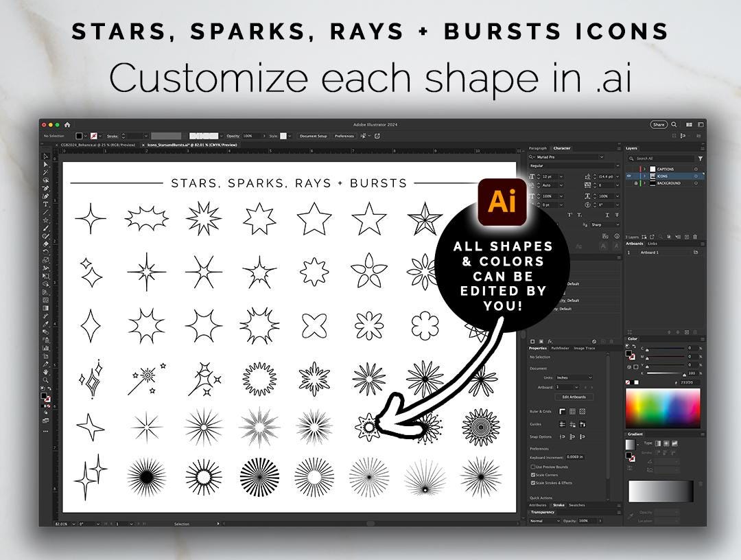Hide the ICONS layer visibility eye

(x=629, y=176)
